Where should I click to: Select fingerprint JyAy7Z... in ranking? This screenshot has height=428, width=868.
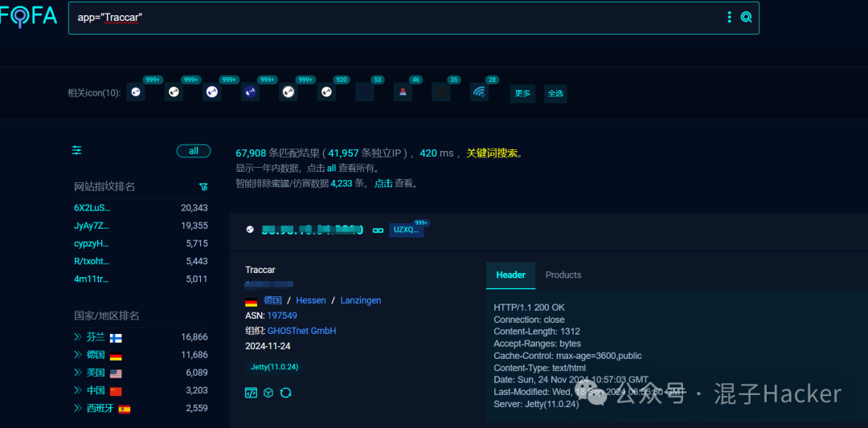click(92, 226)
